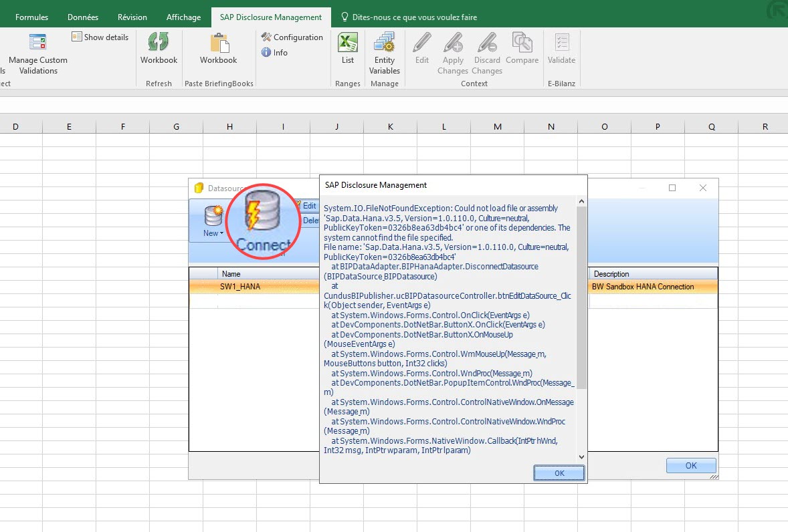Viewport: 788px width, 532px height.
Task: Open the New datasource dropdown
Action: coord(213,221)
